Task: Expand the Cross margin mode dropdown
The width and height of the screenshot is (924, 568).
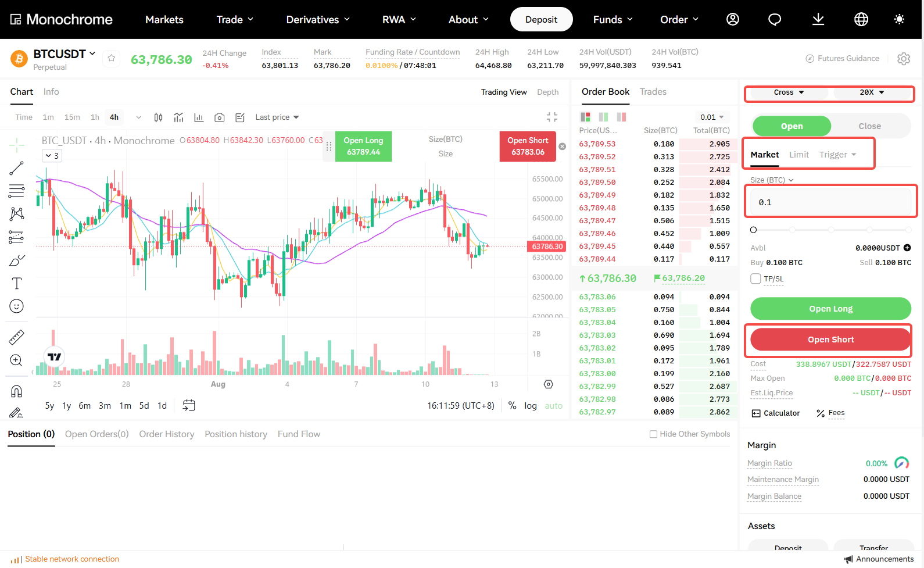Action: 789,92
